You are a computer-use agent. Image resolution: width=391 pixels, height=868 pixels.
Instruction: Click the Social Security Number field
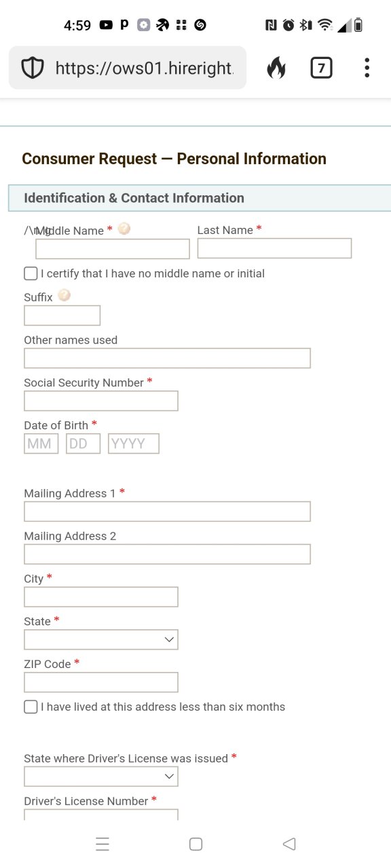[x=101, y=401]
